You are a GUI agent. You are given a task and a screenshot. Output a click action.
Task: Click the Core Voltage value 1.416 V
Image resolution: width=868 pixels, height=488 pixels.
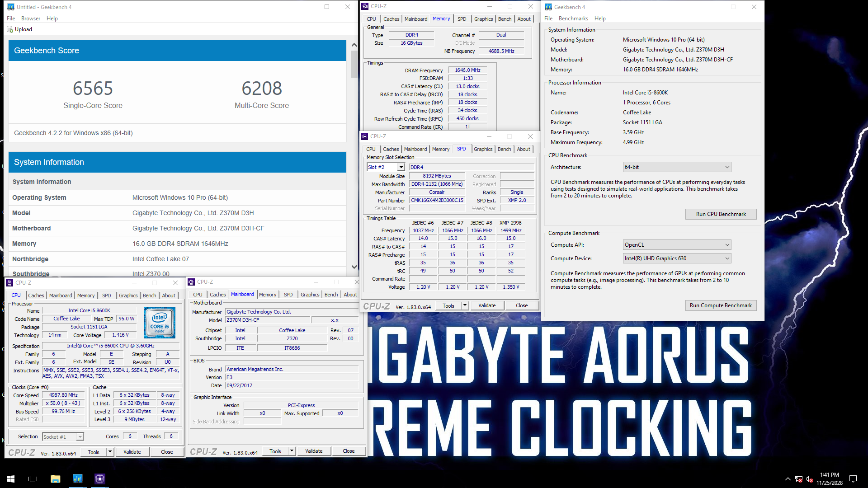120,335
